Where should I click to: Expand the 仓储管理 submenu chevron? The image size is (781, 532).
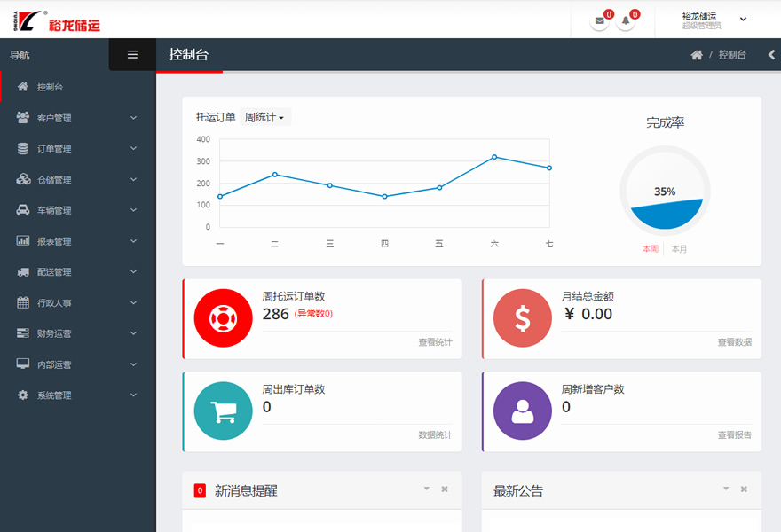pyautogui.click(x=133, y=179)
